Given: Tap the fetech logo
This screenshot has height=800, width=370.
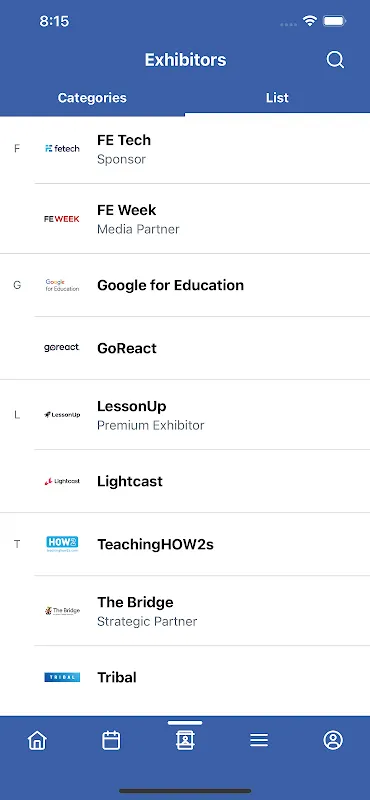Looking at the screenshot, I should click(x=62, y=148).
